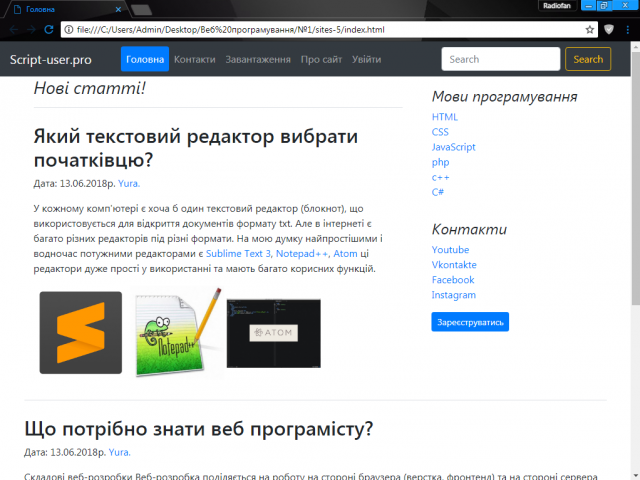This screenshot has width=640, height=480.
Task: Click the address bar URL
Action: (x=231, y=29)
